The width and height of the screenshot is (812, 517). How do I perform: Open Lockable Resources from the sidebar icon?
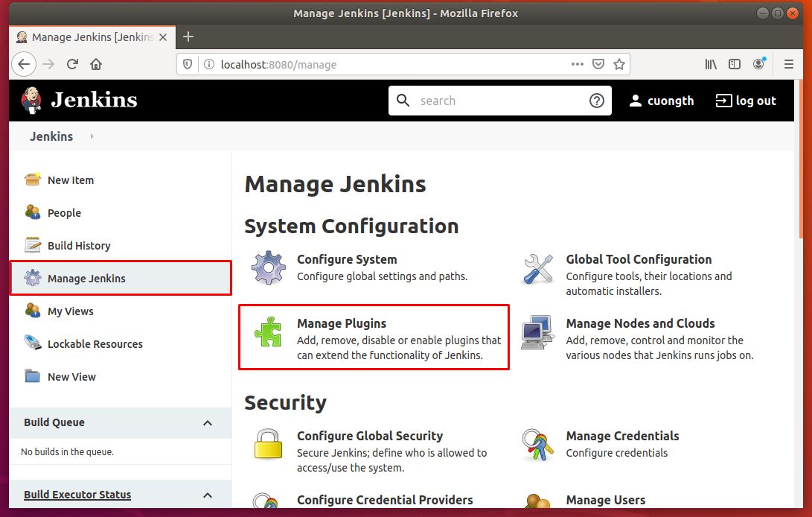tap(32, 343)
